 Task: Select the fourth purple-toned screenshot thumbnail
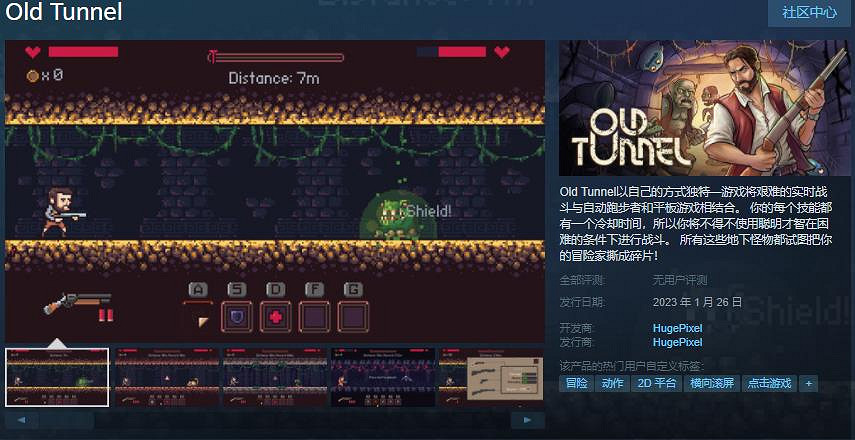point(383,377)
